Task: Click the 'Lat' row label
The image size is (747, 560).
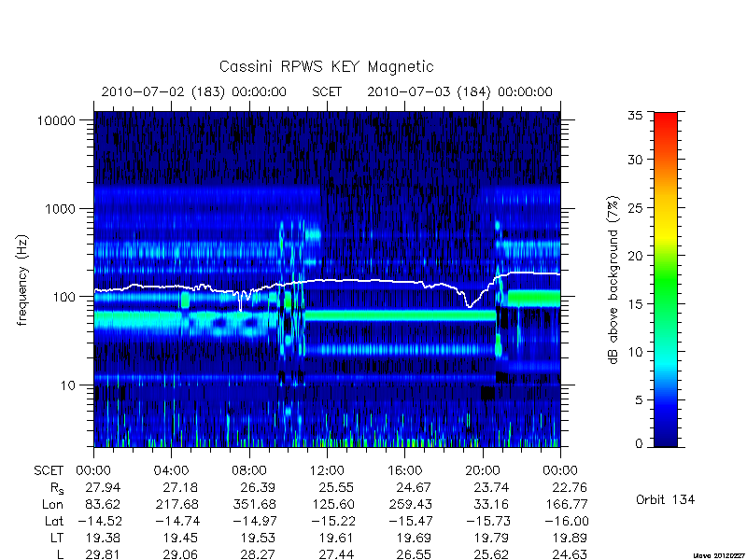Action: [x=54, y=522]
